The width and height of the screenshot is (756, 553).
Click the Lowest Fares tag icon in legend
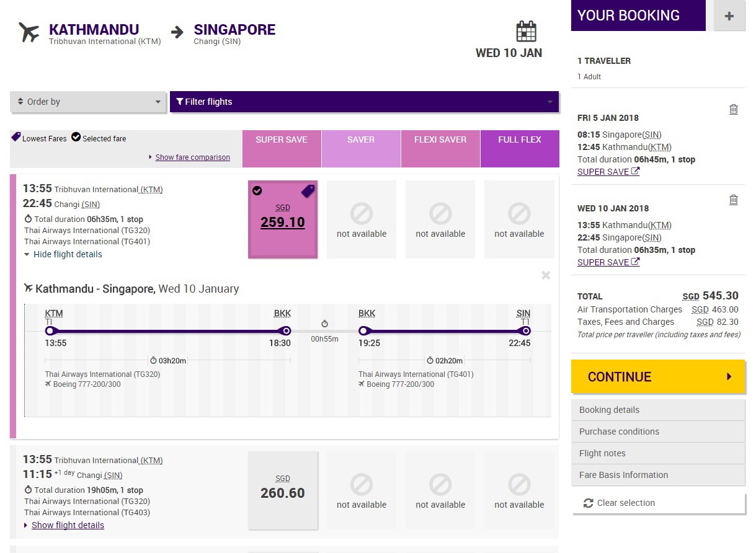16,137
